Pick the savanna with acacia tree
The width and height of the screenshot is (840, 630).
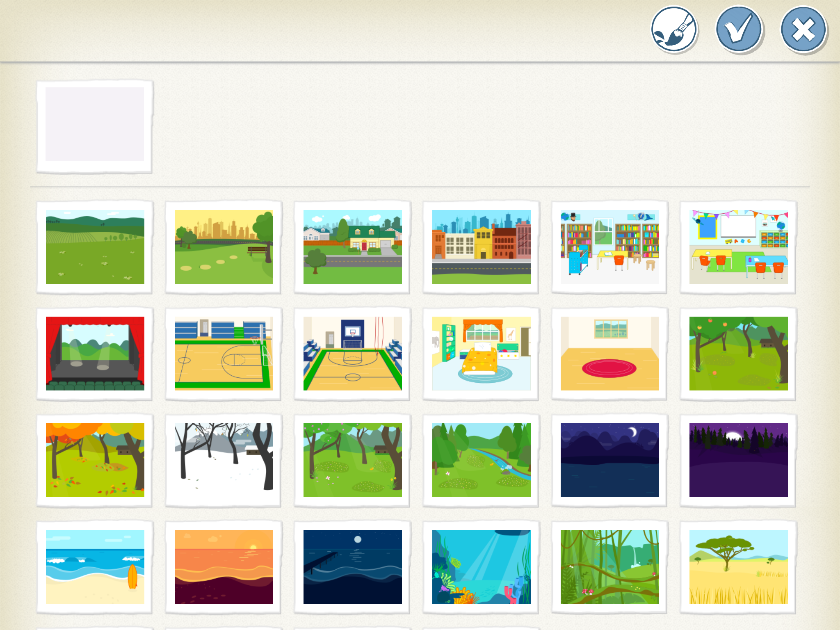tap(739, 567)
